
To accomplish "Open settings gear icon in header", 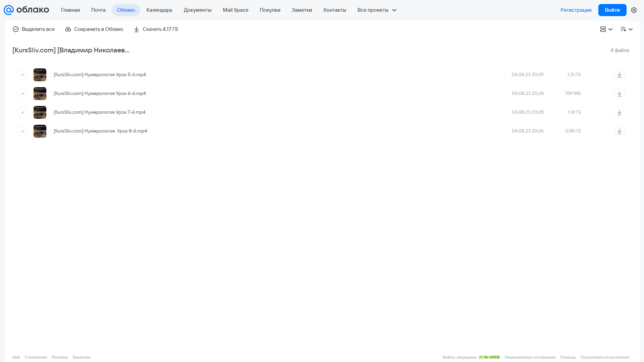I will [x=634, y=10].
